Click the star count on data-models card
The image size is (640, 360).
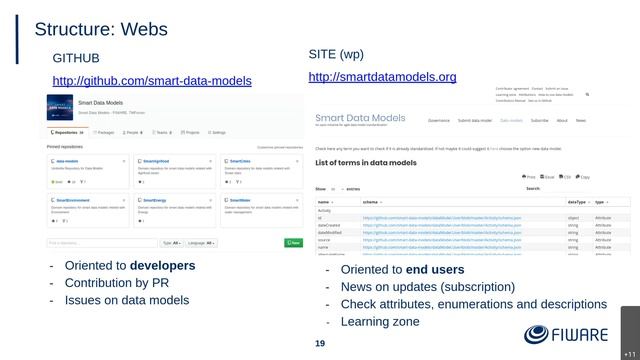pos(71,182)
